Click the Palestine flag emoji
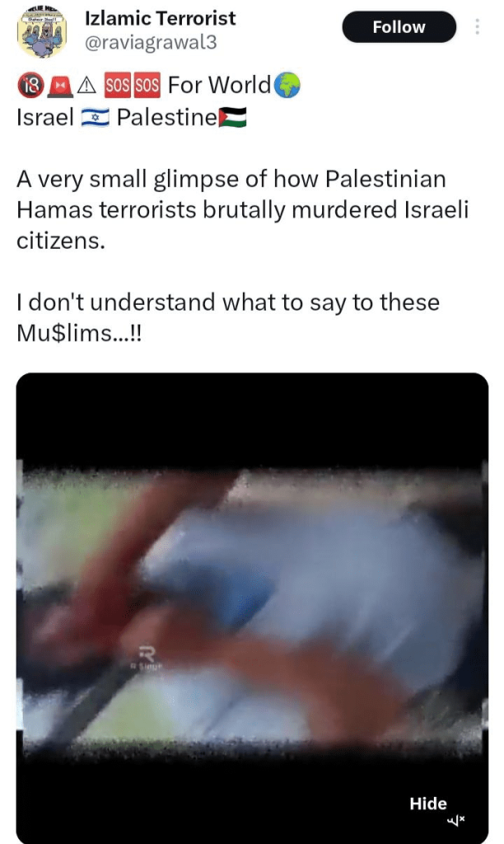Viewport: 504px width, 844px height. click(232, 117)
